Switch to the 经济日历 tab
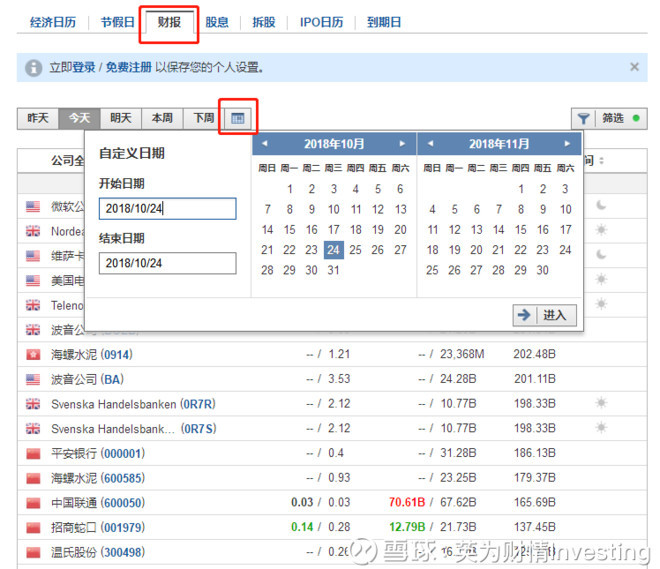This screenshot has height=569, width=660. coord(52,22)
